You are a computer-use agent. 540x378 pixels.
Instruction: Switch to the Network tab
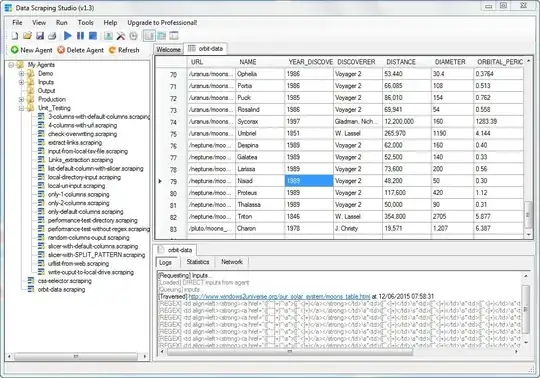[232, 262]
